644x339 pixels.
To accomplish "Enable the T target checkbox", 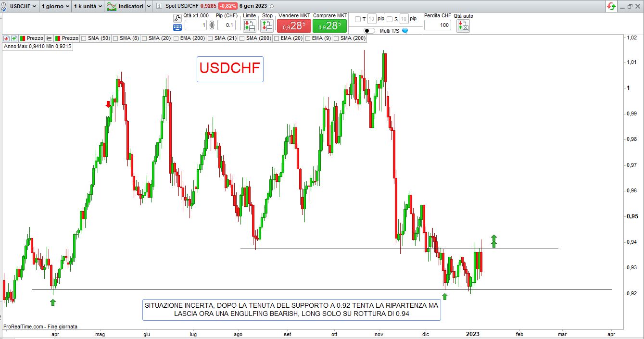I will [x=357, y=19].
